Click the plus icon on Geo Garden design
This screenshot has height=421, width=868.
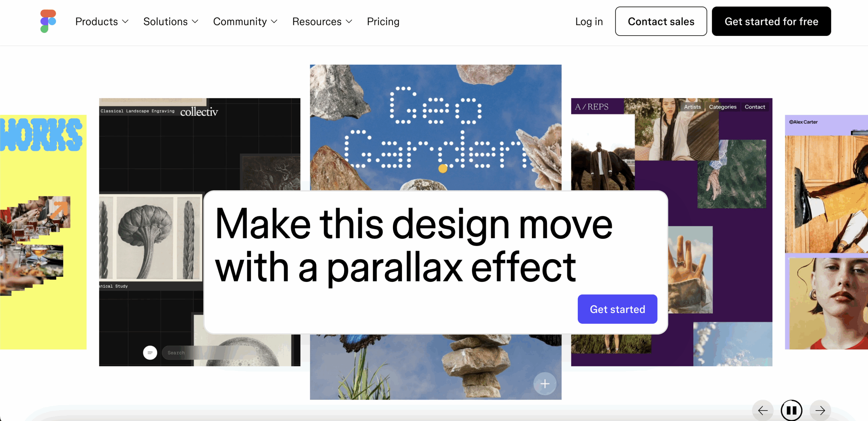(545, 383)
